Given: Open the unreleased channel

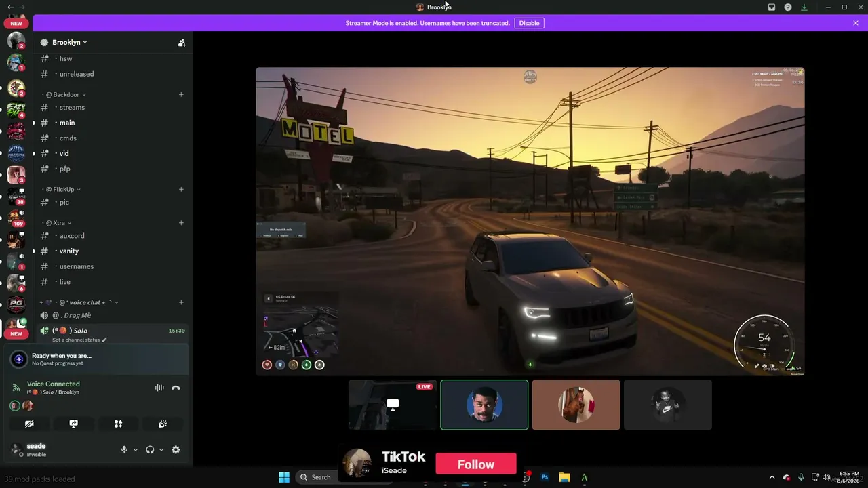Looking at the screenshot, I should click(x=112, y=74).
